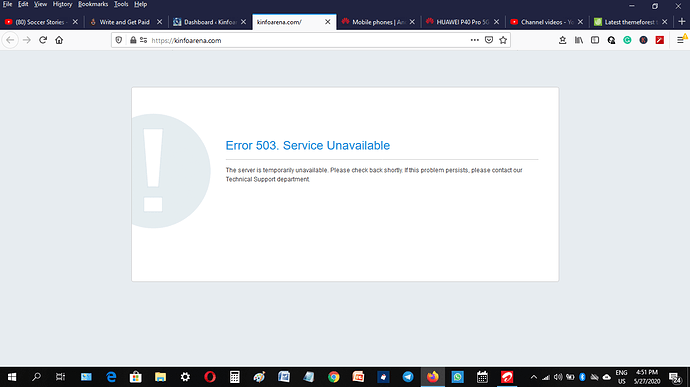Open the Library panel

coord(579,40)
